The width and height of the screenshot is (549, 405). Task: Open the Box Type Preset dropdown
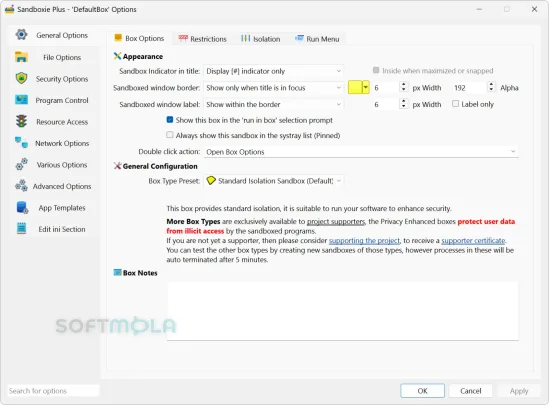[273, 181]
